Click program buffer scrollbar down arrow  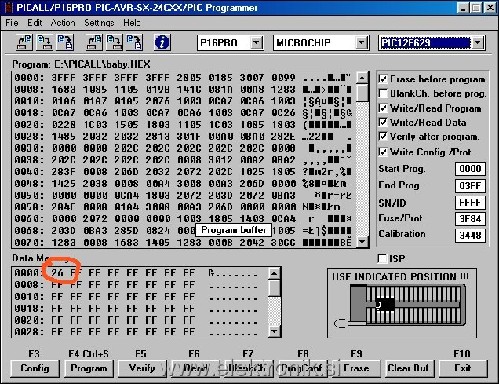pyautogui.click(x=362, y=242)
